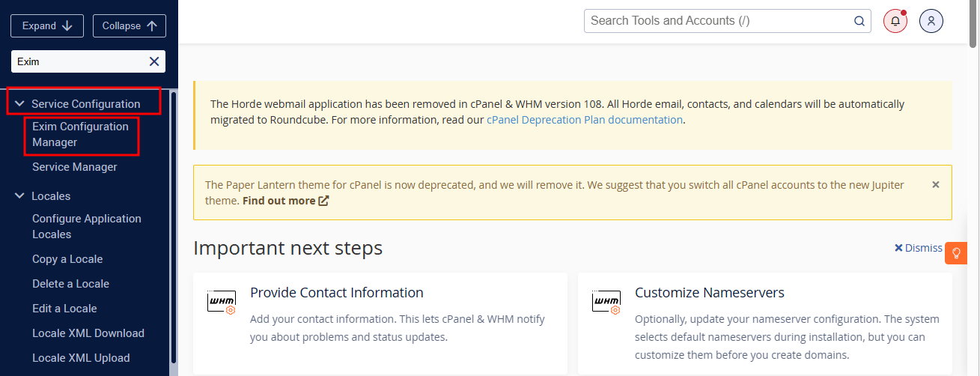Image resolution: width=980 pixels, height=376 pixels.
Task: Open Configure Application Locales
Action: [x=87, y=226]
